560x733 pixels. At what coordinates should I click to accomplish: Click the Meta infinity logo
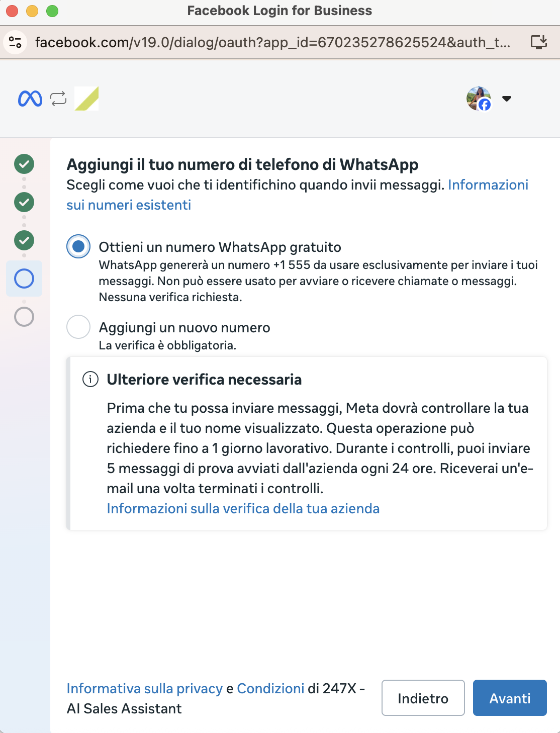click(x=30, y=99)
